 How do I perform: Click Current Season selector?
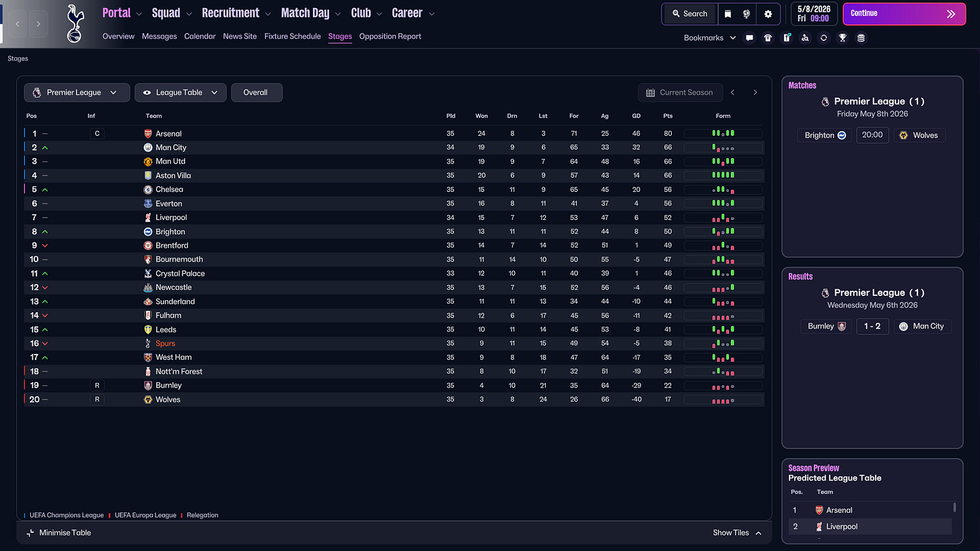click(x=680, y=93)
